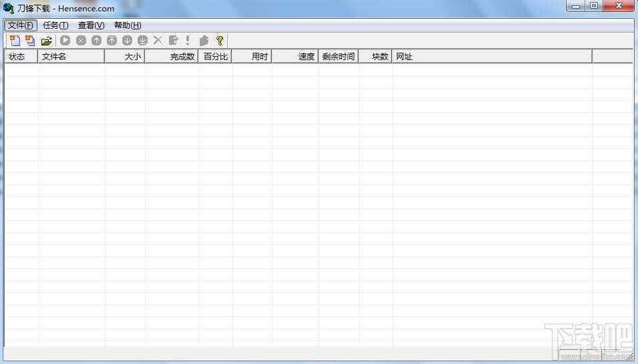Delete task using the gray X icon
The image size is (638, 364).
158,40
